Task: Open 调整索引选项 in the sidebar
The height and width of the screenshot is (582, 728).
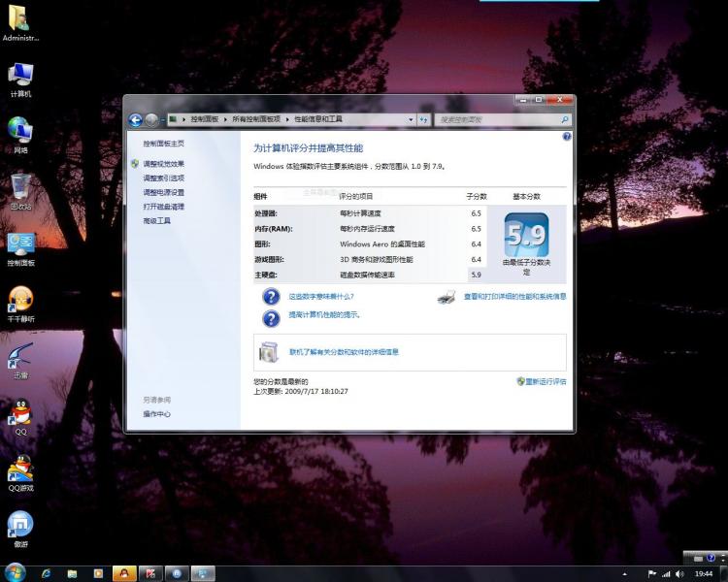Action: click(163, 178)
